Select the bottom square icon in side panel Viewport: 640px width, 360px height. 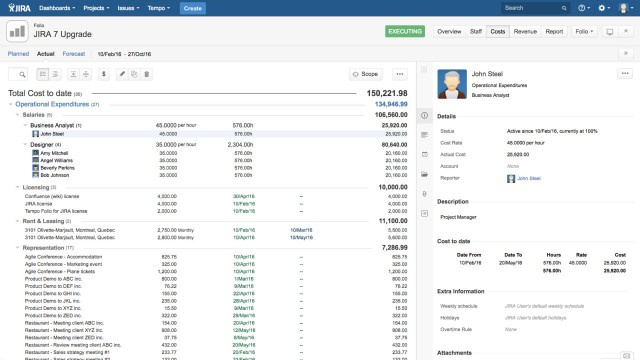[424, 213]
